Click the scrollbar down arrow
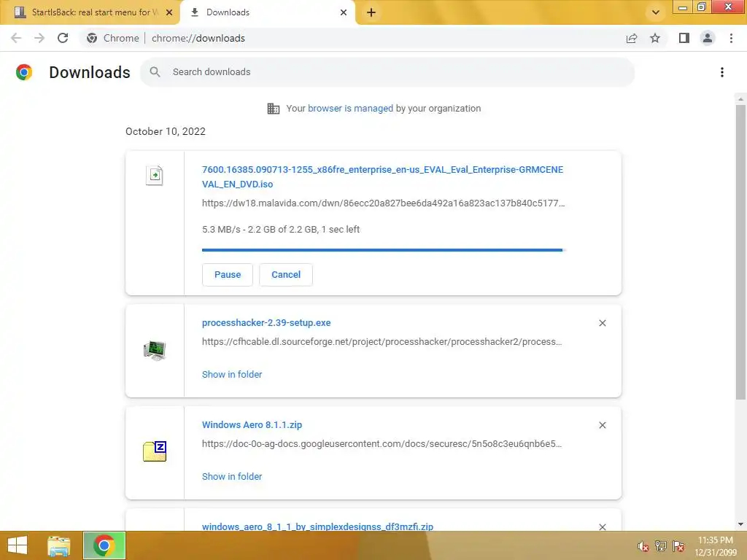The image size is (747, 560). 740,524
